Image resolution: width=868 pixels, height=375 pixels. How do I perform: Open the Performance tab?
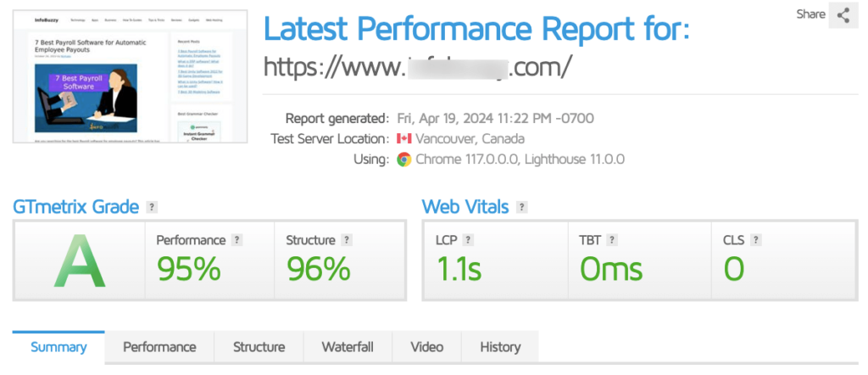click(159, 347)
